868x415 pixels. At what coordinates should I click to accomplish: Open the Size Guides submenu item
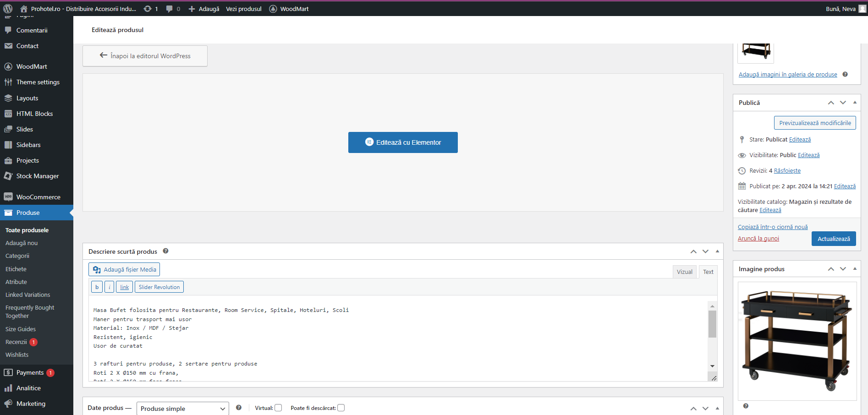21,329
